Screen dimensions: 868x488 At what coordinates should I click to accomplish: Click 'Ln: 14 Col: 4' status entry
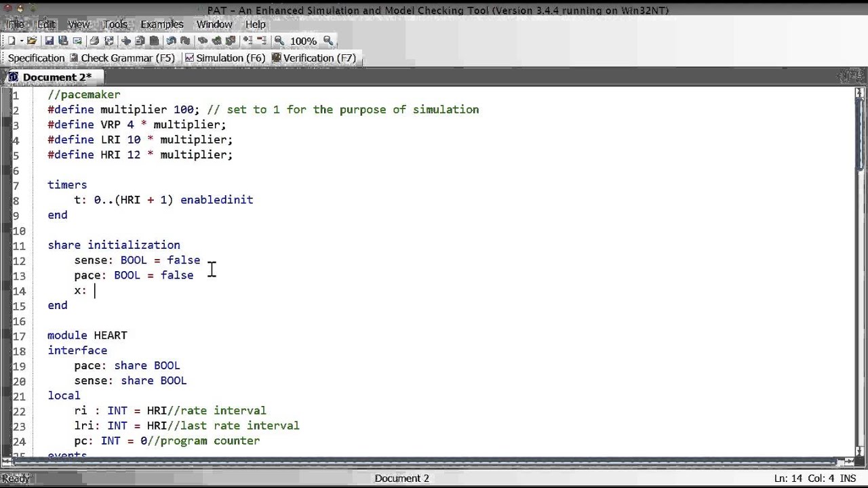click(x=804, y=479)
